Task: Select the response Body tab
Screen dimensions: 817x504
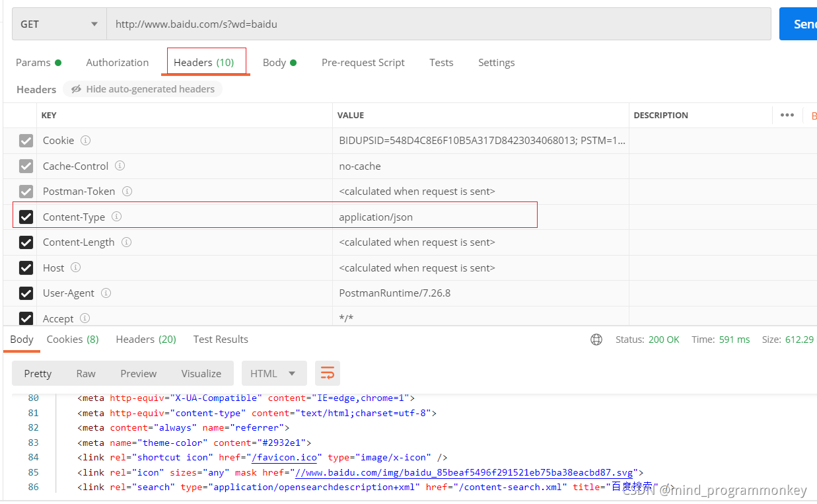Action: pyautogui.click(x=22, y=340)
